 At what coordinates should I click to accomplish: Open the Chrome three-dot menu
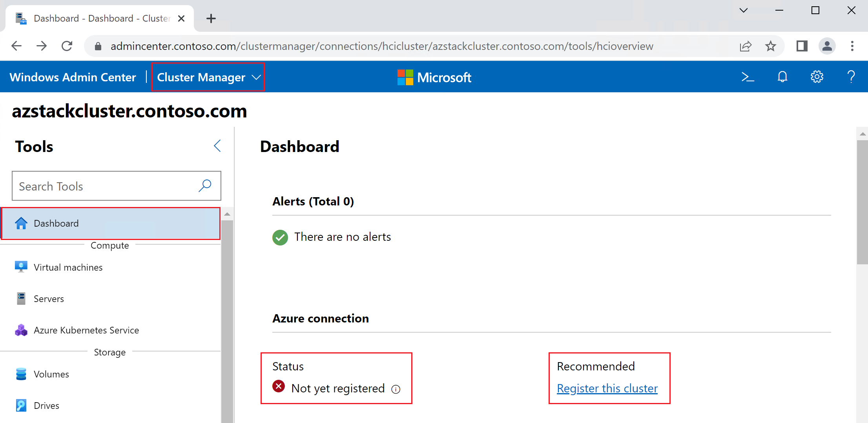coord(852,46)
